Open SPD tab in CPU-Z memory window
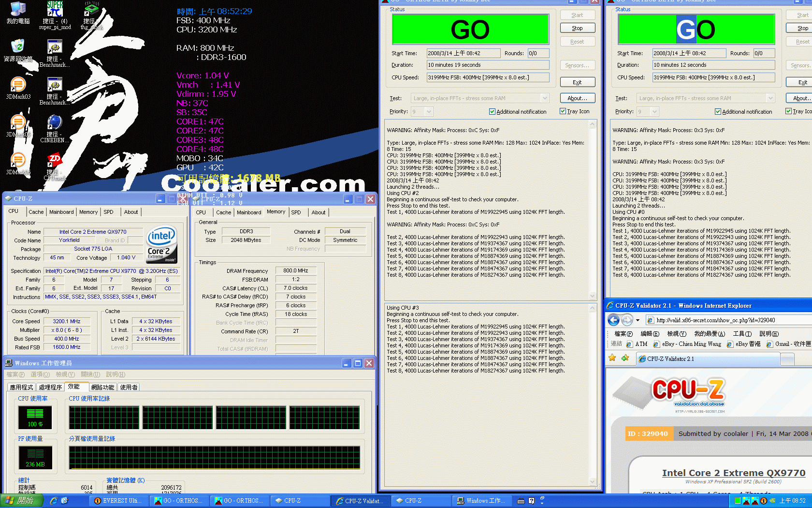This screenshot has width=812, height=508. (x=296, y=212)
